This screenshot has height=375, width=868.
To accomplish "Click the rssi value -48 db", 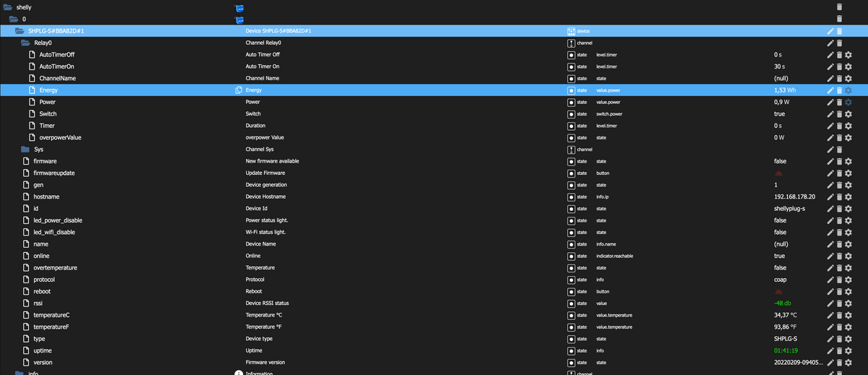I will click(x=784, y=303).
